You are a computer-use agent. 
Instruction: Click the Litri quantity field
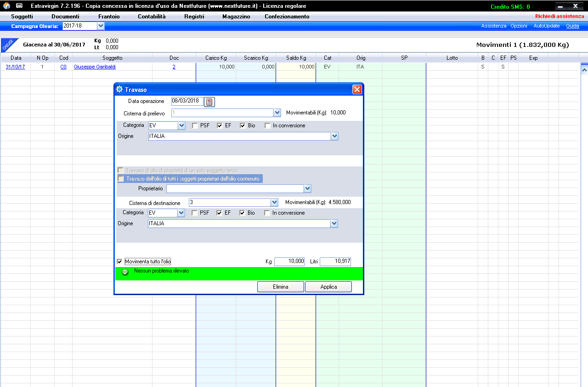tap(335, 262)
